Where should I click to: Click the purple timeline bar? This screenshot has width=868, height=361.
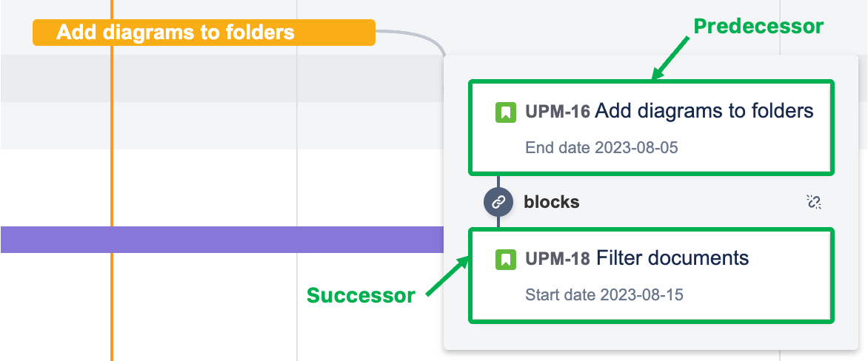tap(222, 240)
